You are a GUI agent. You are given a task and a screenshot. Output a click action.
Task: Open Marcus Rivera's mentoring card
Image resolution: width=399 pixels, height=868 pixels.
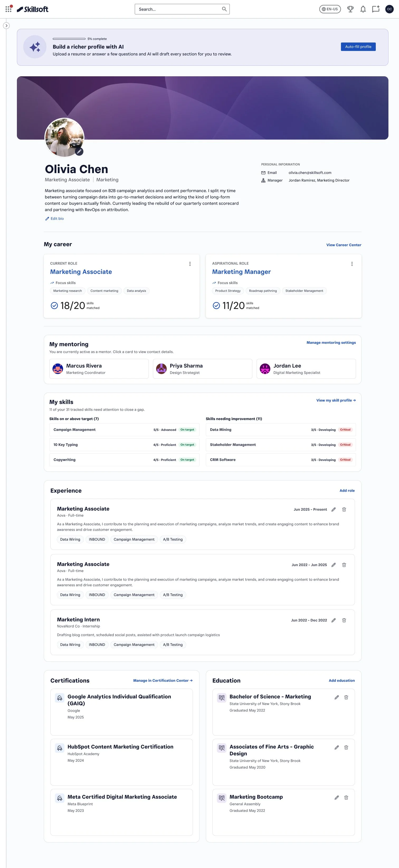(99, 369)
